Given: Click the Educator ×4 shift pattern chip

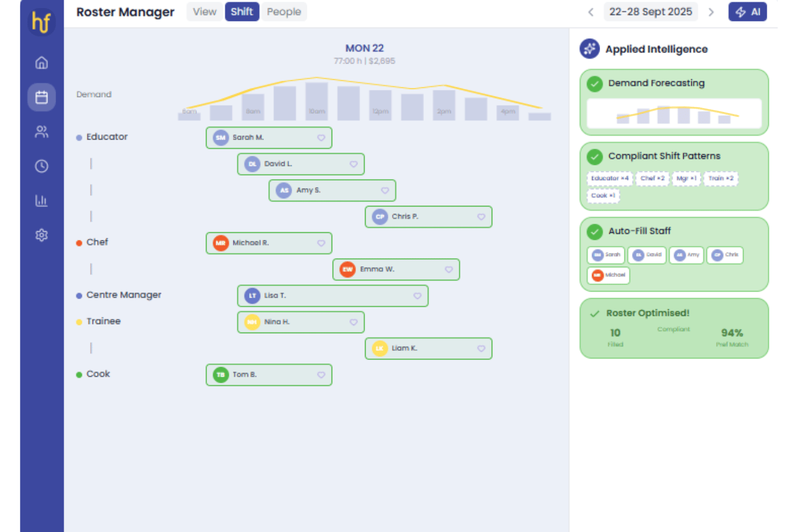Looking at the screenshot, I should (x=610, y=178).
